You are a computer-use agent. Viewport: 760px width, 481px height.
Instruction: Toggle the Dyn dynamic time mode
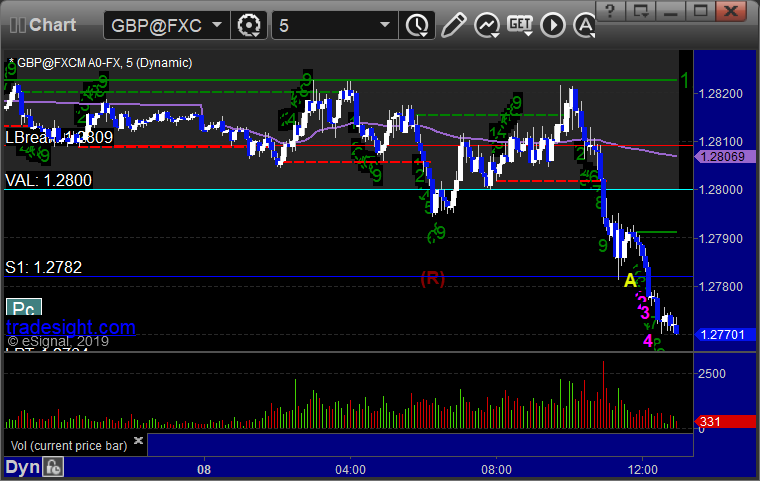[x=22, y=467]
